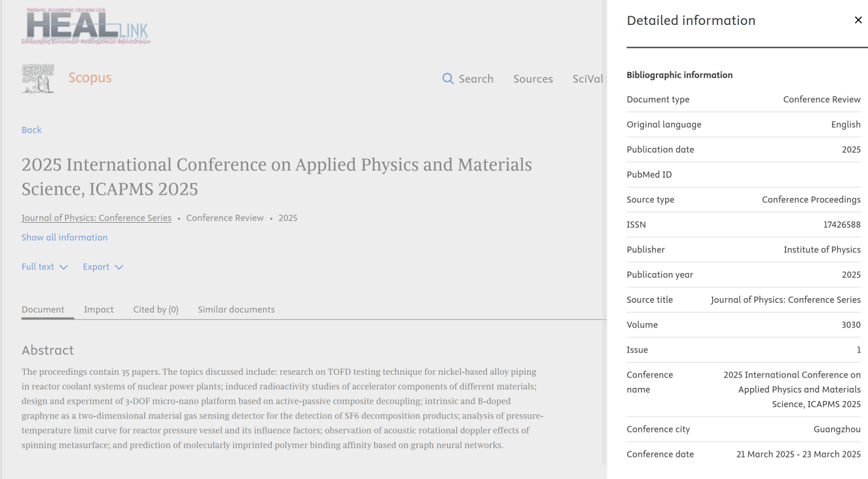Click the Elsevier tree logo
The image size is (868, 479).
pyautogui.click(x=38, y=79)
